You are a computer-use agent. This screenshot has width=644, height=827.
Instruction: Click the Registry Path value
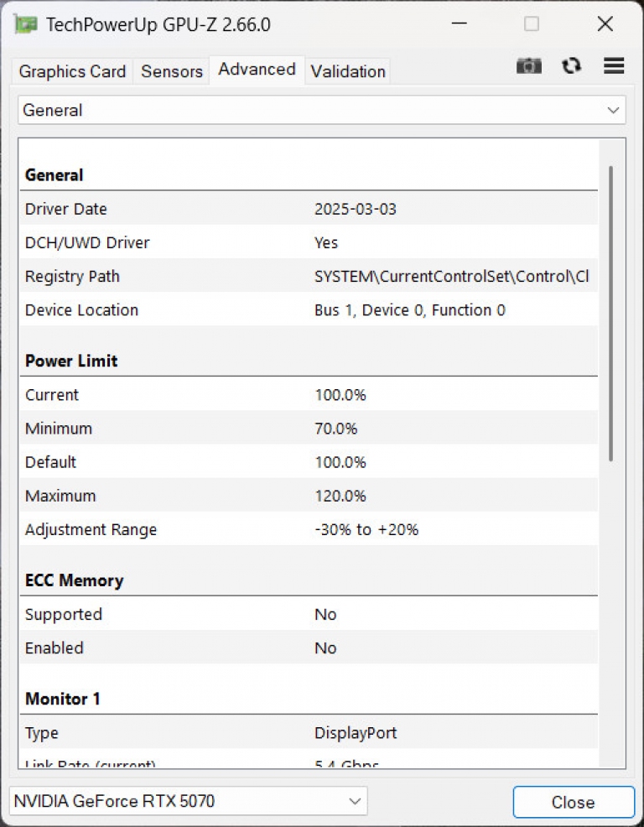tap(451, 277)
